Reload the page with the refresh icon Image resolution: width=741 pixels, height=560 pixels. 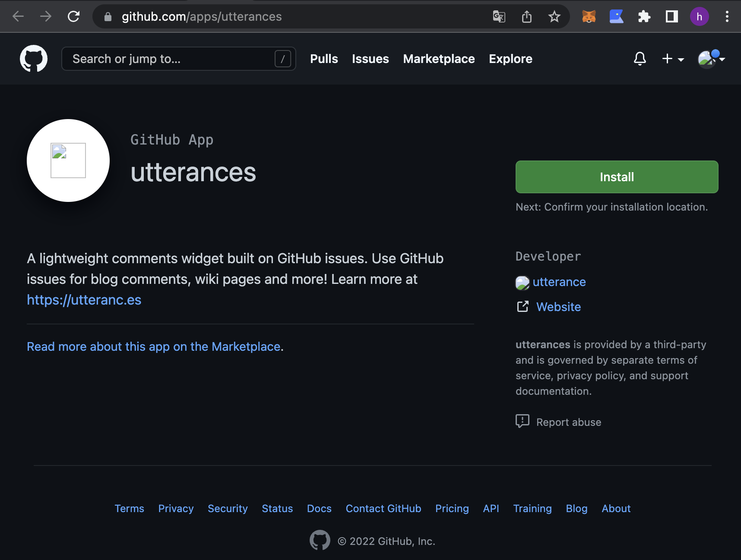coord(74,17)
